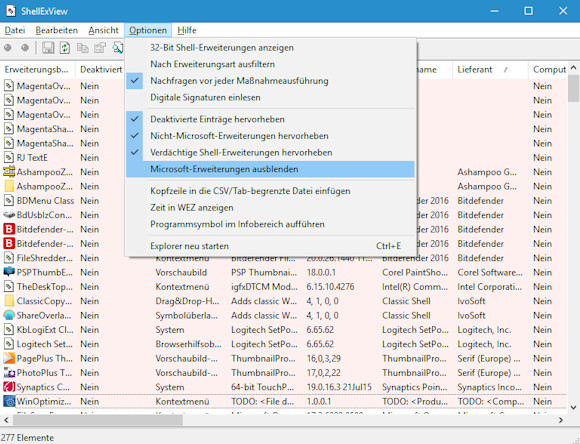
Task: Click the vertical scrollbar up arrow
Action: (573, 68)
